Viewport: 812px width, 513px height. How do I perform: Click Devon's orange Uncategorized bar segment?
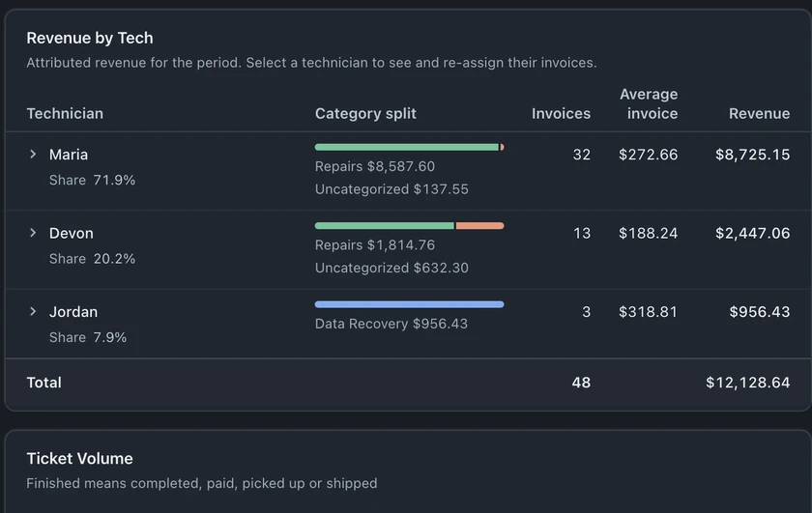pyautogui.click(x=480, y=226)
